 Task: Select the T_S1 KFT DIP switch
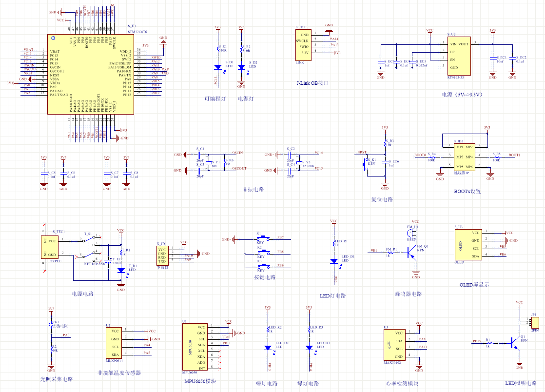click(x=90, y=249)
